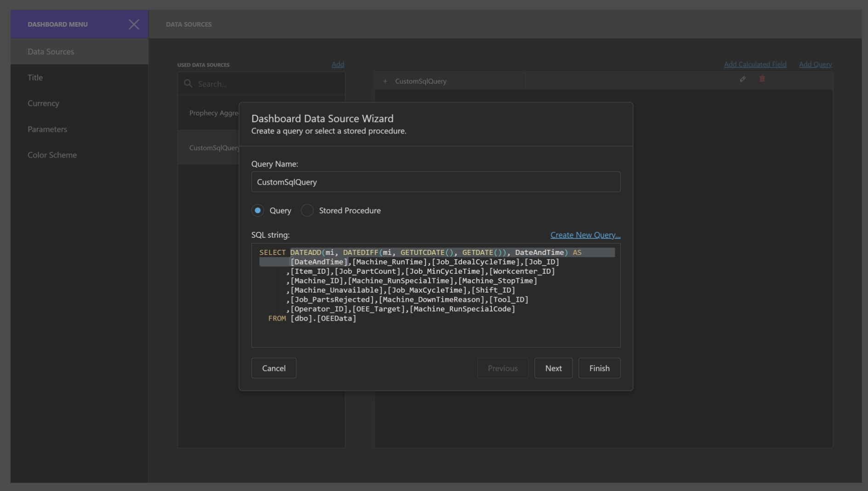The image size is (868, 491).
Task: Delete the query using the red trash icon
Action: (x=762, y=79)
